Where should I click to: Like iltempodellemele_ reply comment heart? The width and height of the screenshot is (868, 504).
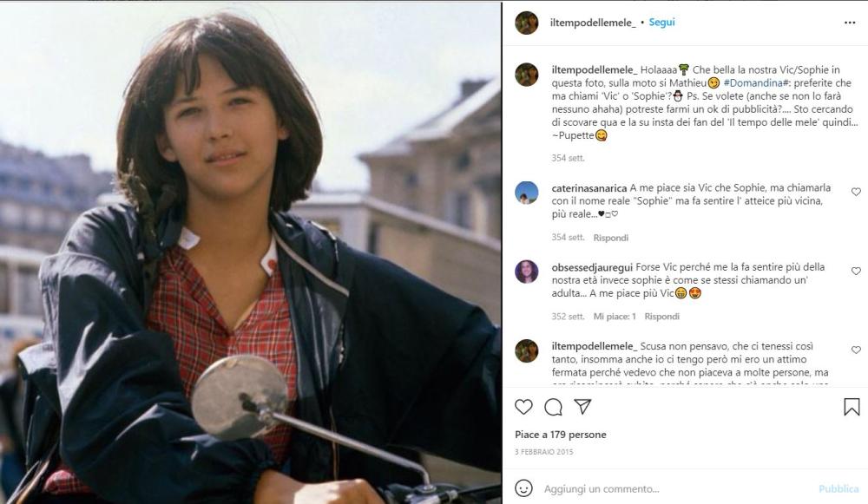(x=856, y=350)
